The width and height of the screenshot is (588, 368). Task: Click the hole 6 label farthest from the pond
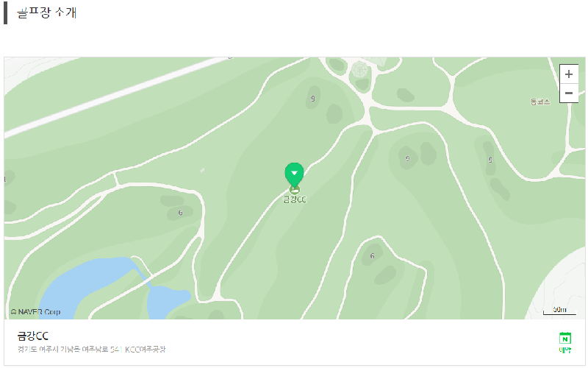(x=372, y=255)
